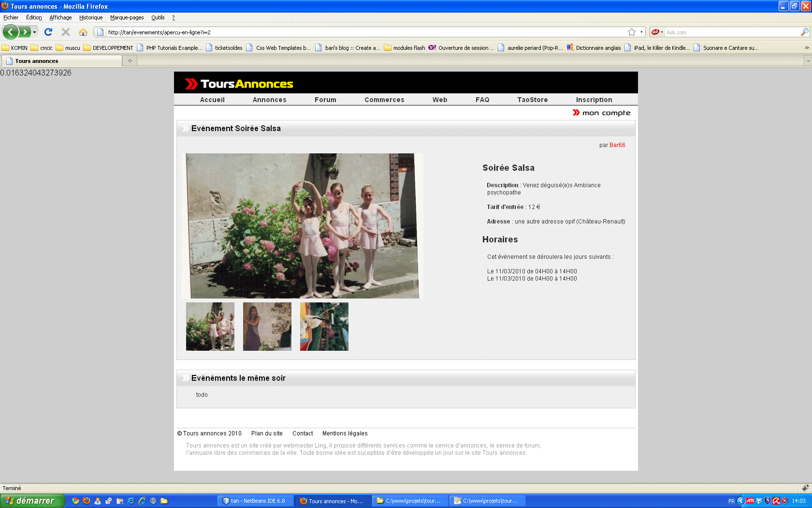The width and height of the screenshot is (812, 508).
Task: Open the Web nav link
Action: [440, 100]
